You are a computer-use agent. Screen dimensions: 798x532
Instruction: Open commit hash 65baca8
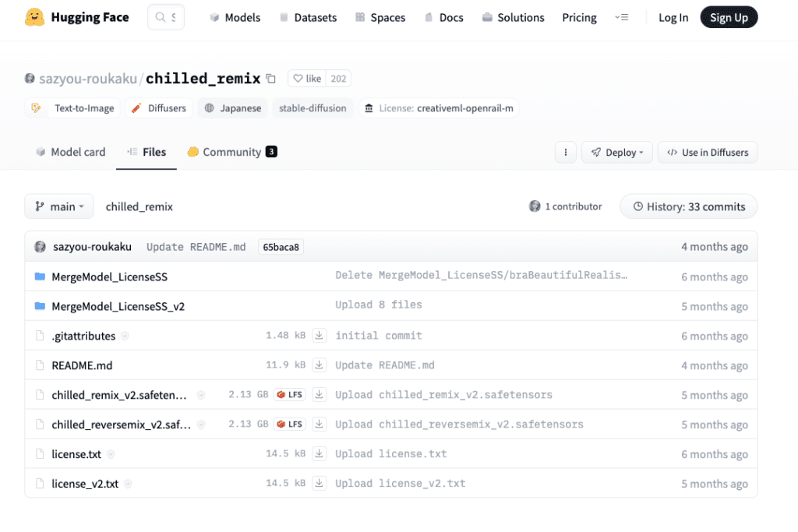pos(281,247)
